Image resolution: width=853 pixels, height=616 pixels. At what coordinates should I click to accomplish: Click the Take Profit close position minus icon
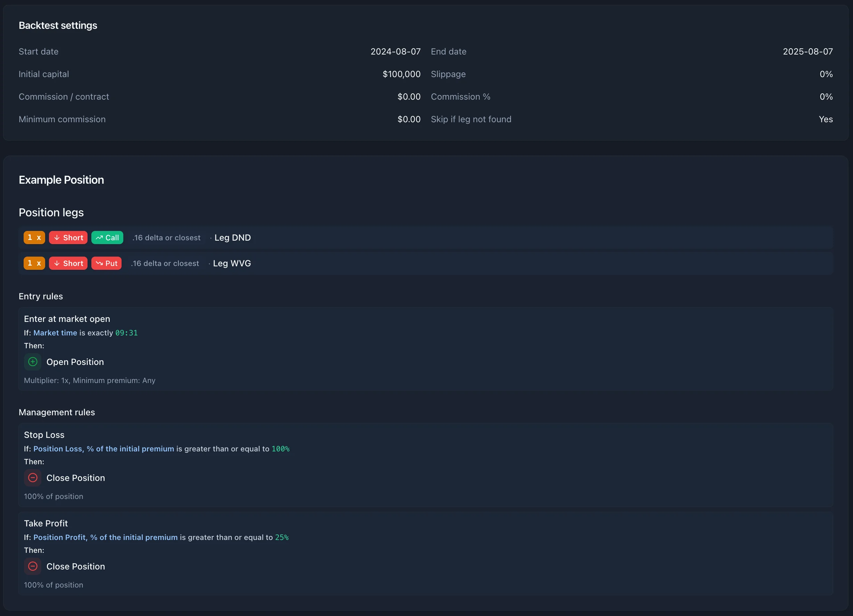pyautogui.click(x=33, y=566)
